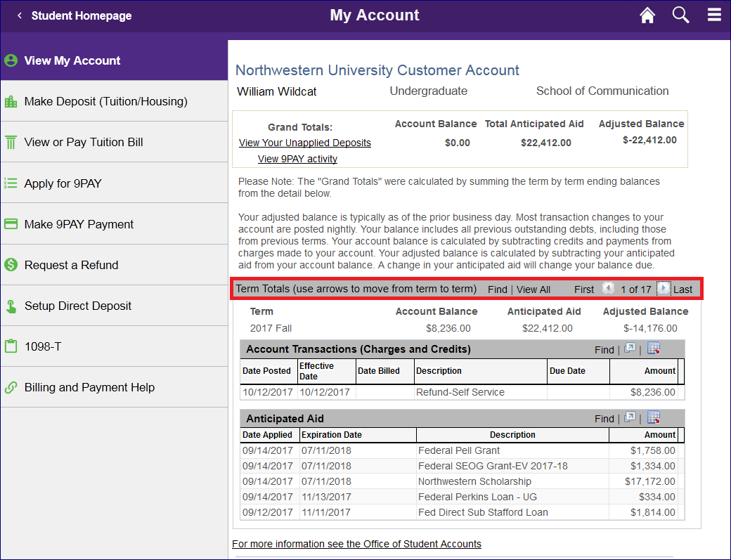Open the Home icon in header

click(647, 15)
